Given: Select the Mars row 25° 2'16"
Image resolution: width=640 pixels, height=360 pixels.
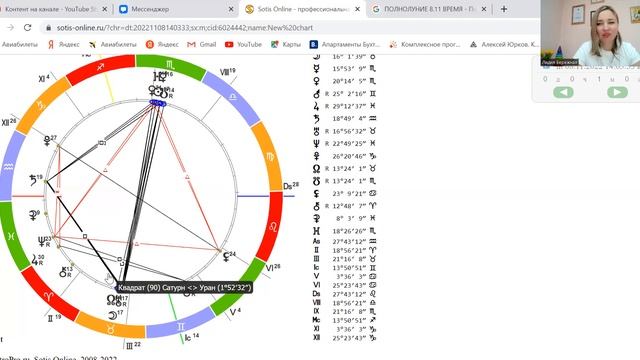Looking at the screenshot, I should (344, 94).
